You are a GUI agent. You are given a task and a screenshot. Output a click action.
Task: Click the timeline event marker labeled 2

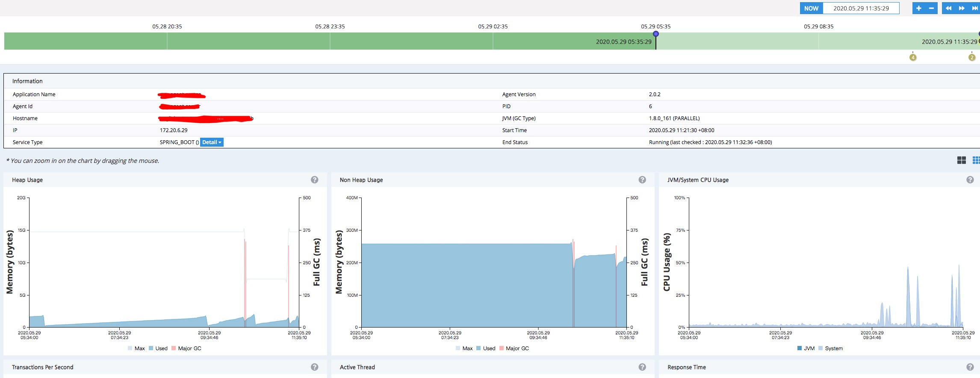click(972, 57)
